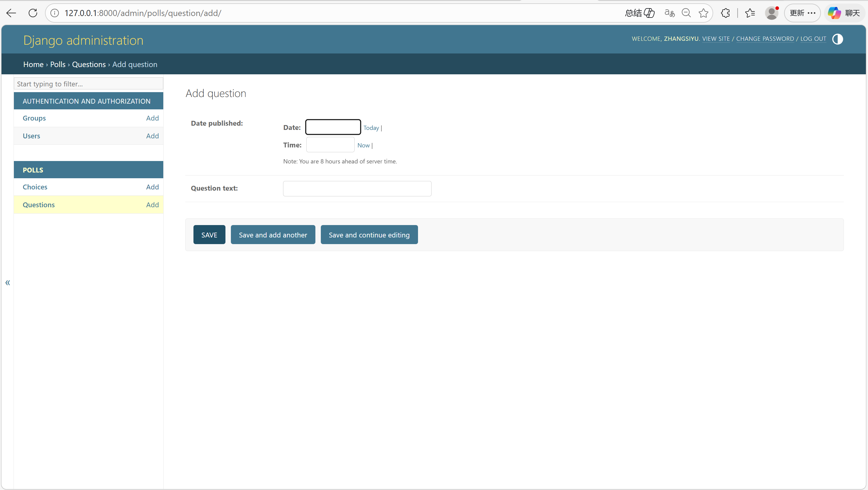Focus the Question text input field
868x490 pixels.
(357, 189)
